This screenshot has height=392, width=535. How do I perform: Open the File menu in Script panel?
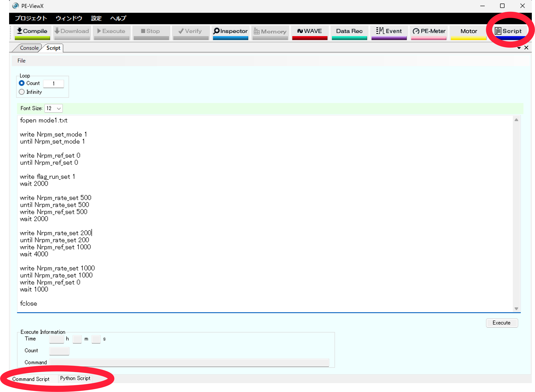pos(21,61)
